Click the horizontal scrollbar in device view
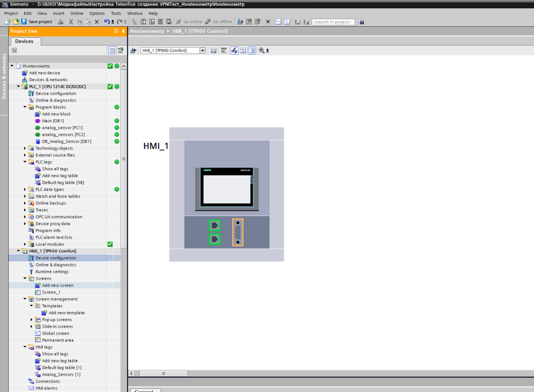Image resolution: width=534 pixels, height=392 pixels. (164, 373)
